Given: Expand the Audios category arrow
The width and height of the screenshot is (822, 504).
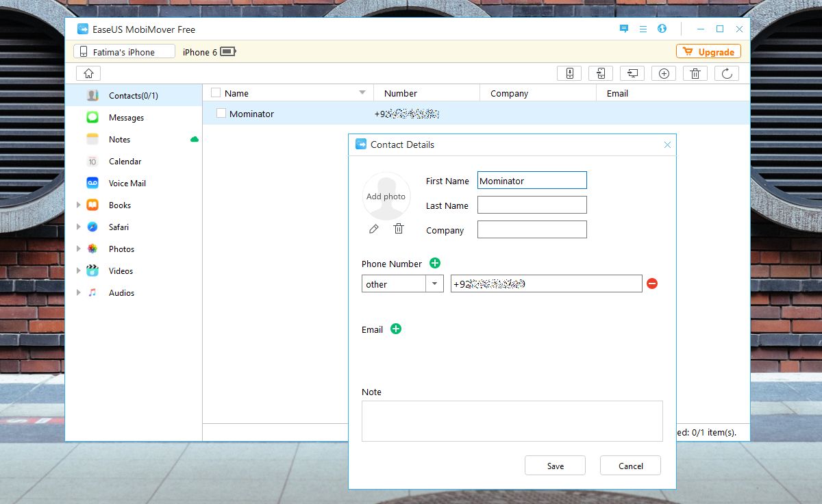Looking at the screenshot, I should click(79, 292).
